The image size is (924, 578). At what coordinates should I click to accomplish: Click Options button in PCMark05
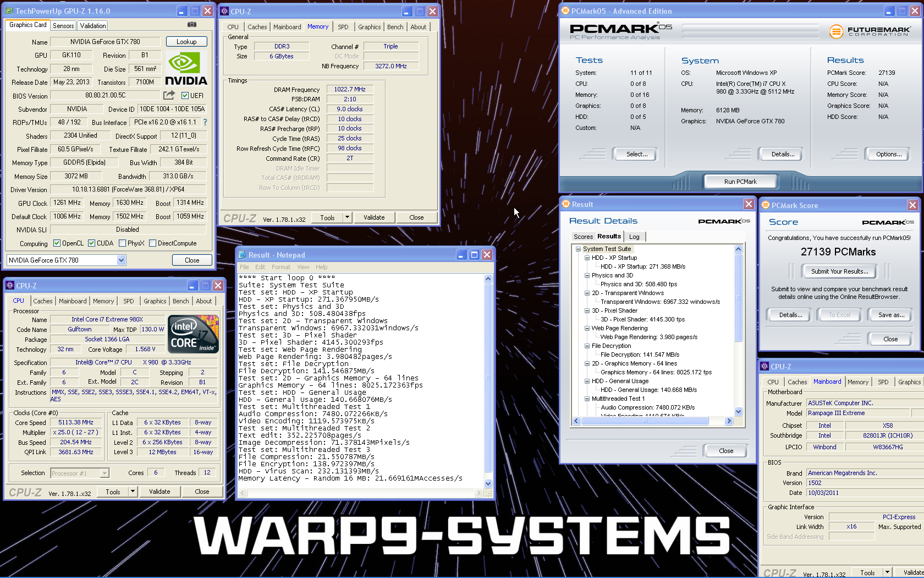pos(889,154)
